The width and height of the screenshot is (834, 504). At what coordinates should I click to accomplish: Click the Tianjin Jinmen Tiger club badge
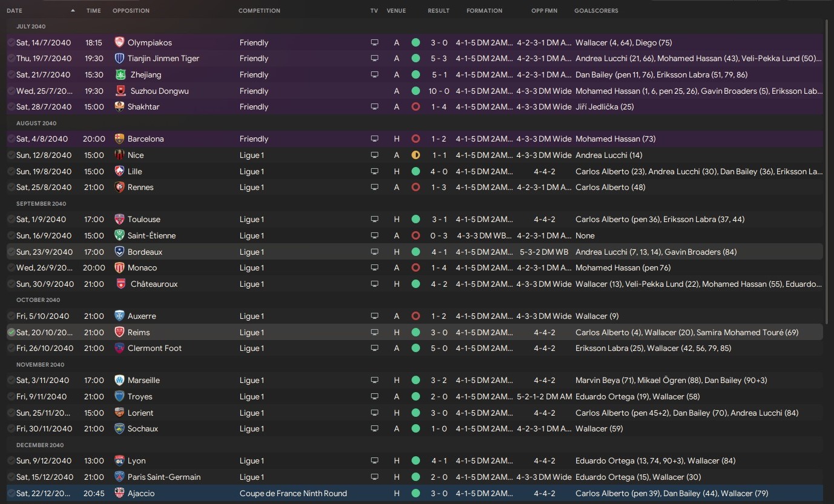point(119,59)
